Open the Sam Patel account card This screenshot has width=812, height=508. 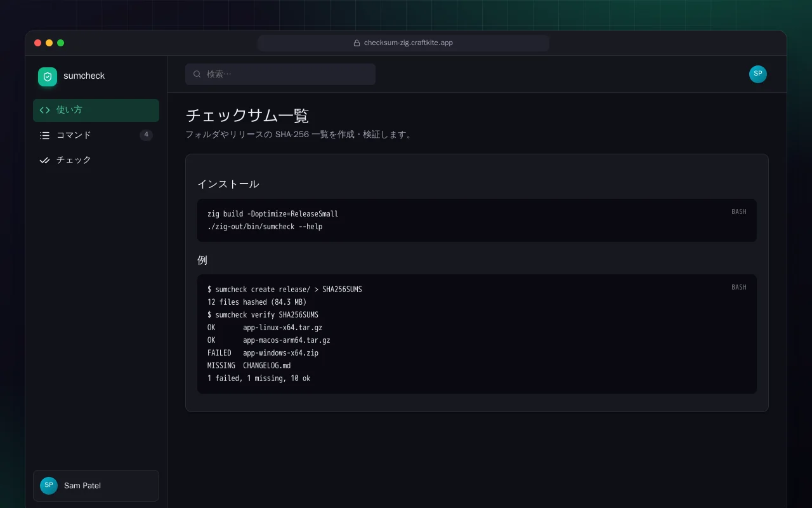(x=96, y=486)
